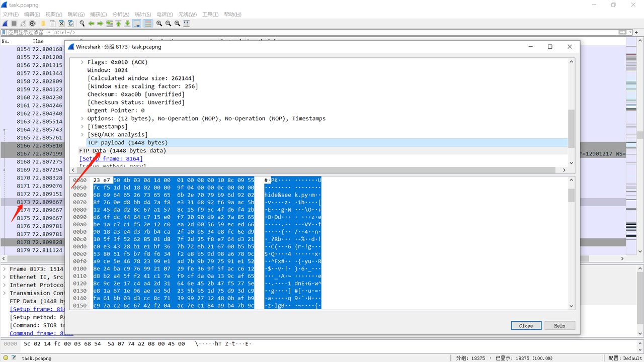Open 工具(T) menu
This screenshot has width=644, height=362.
coord(210,14)
